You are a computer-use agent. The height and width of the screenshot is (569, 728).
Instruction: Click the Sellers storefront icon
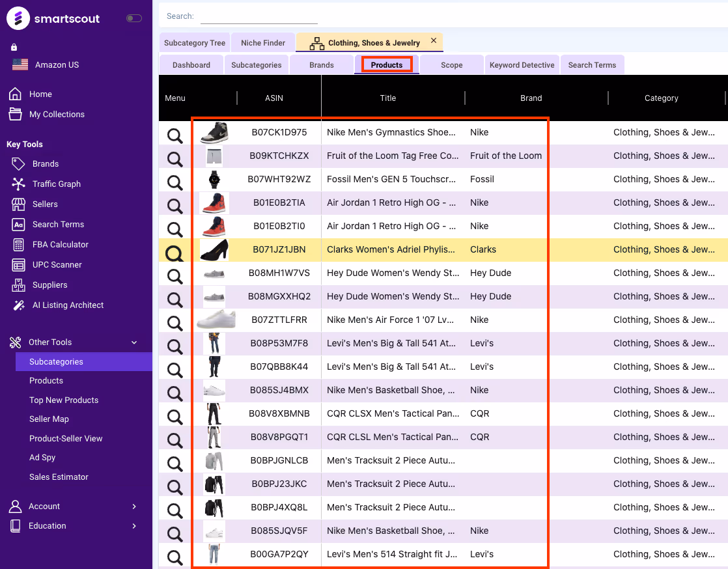coord(18,204)
